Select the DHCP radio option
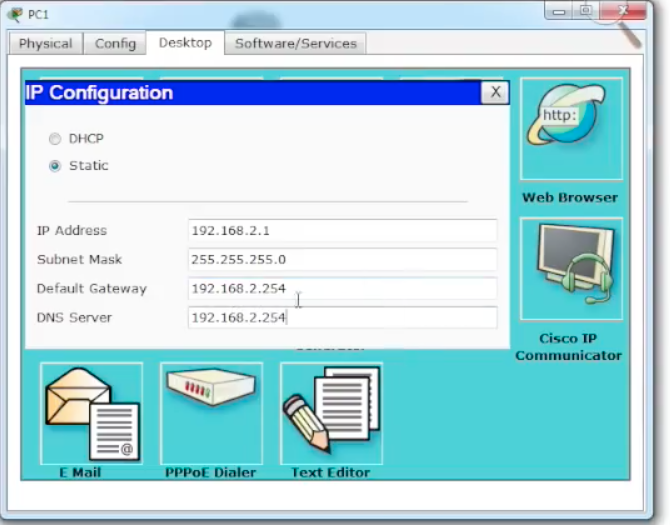 tap(55, 139)
